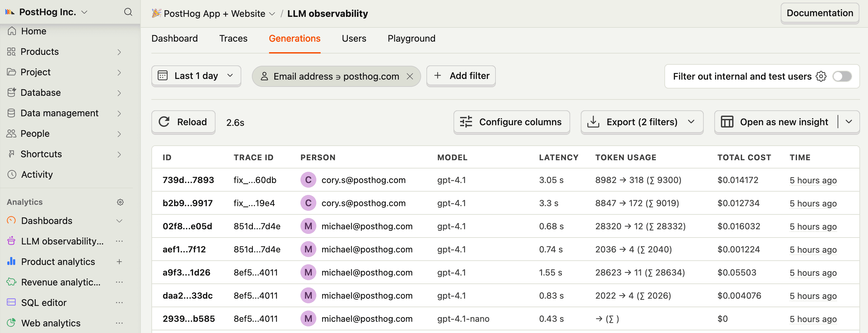The width and height of the screenshot is (868, 333).
Task: Open Revenue analytics more options menu
Action: 119,282
